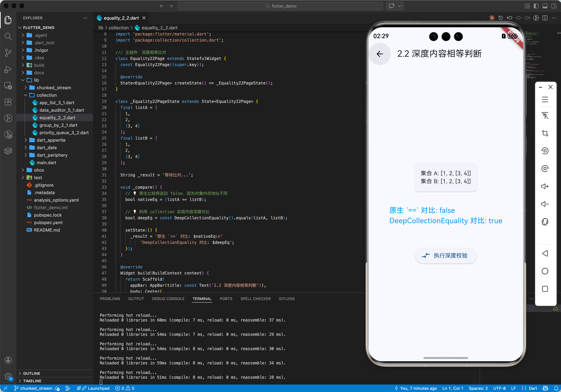
Task: Switch to the DEBUG CONSOLE tab
Action: point(168,299)
